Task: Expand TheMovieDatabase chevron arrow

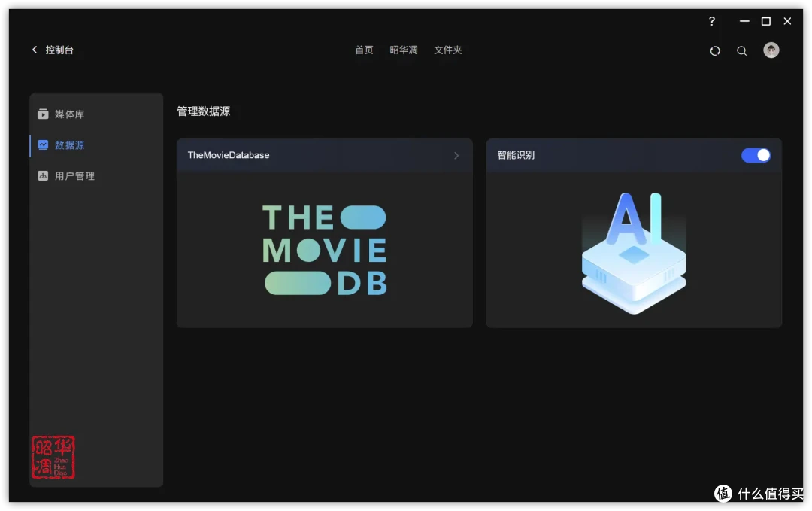Action: 456,156
